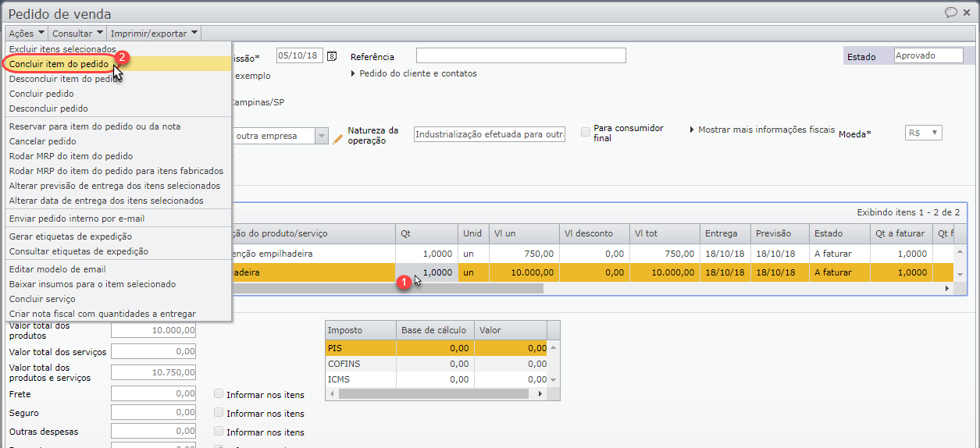
Task: Open the Moeda R$ dropdown
Action: click(x=924, y=133)
